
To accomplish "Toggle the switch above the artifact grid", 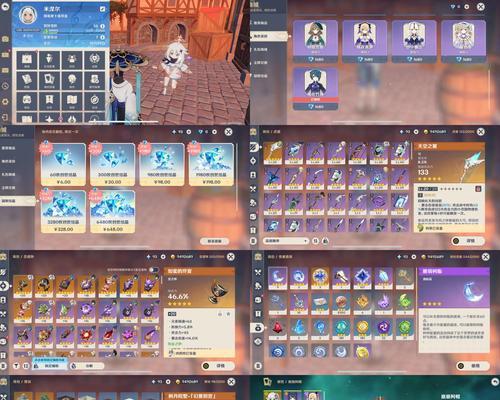I will [153, 269].
